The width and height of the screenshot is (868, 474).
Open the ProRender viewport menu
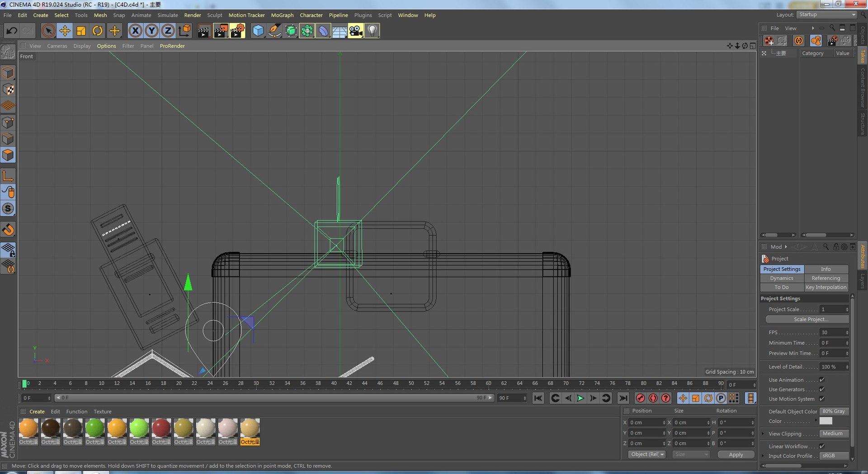pos(172,46)
